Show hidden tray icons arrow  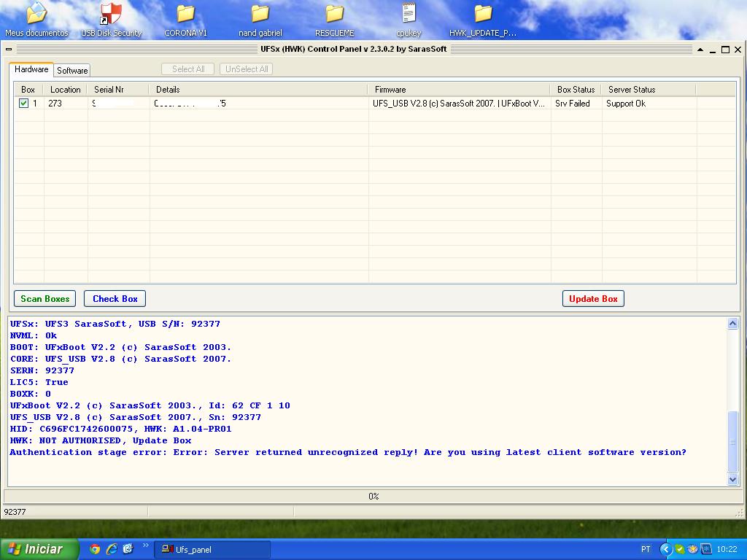pos(665,550)
